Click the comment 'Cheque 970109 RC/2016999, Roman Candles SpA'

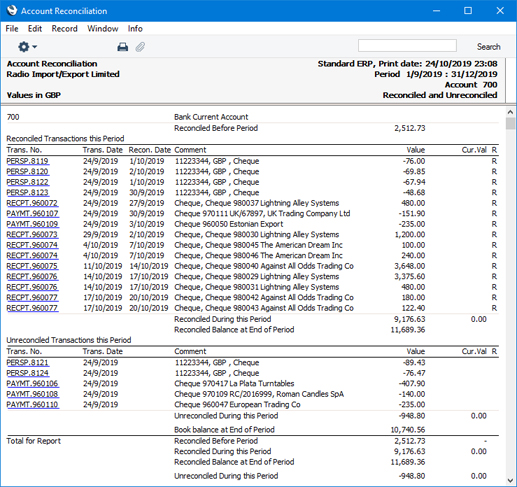[259, 394]
